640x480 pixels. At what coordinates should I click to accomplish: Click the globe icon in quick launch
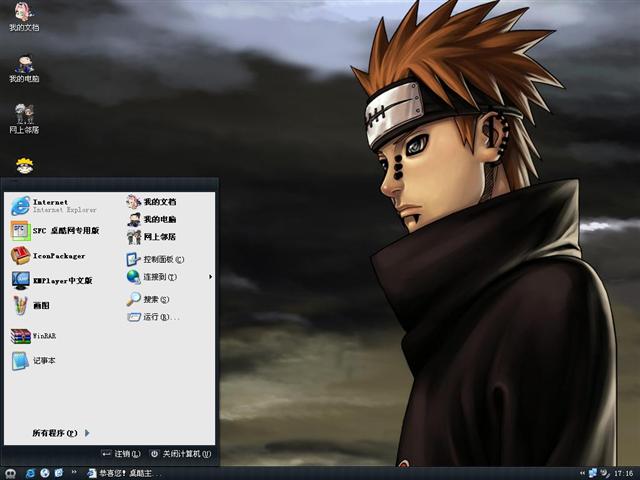coord(45,473)
